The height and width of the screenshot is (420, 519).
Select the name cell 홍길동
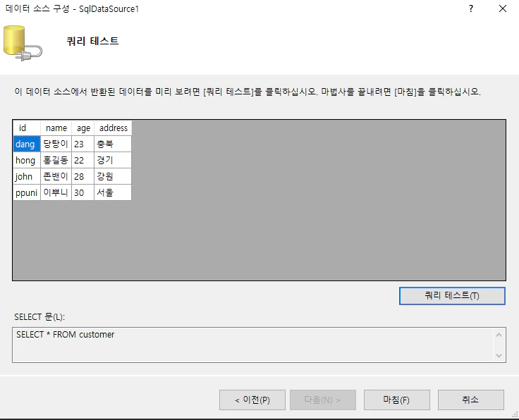[56, 160]
